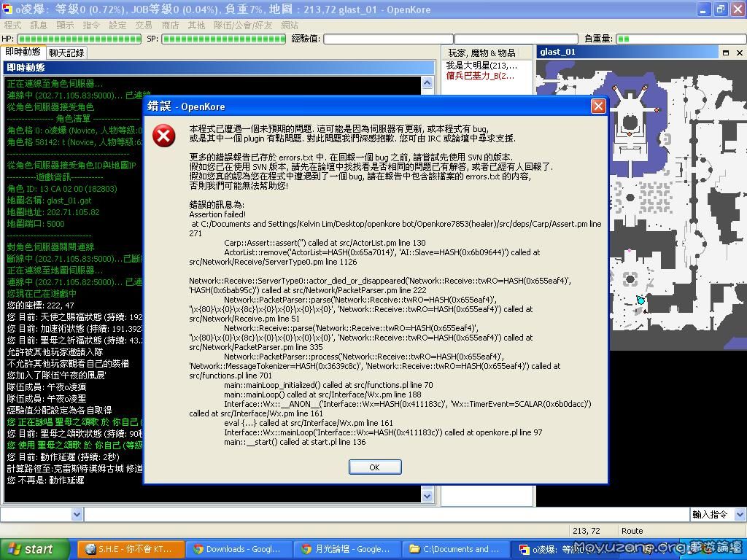Click the first 經驗值 experience bar
Image resolution: width=747 pixels, height=560 pixels.
click(x=388, y=39)
